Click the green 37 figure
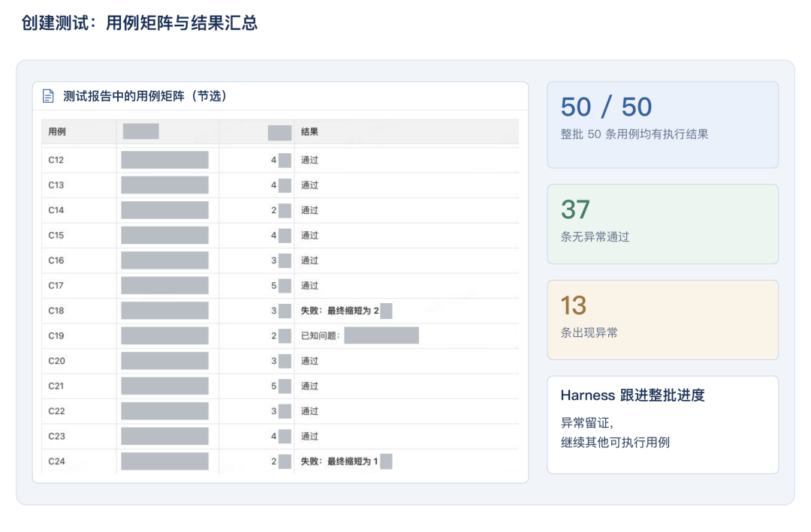Screen dimensions: 811x532 pos(575,209)
